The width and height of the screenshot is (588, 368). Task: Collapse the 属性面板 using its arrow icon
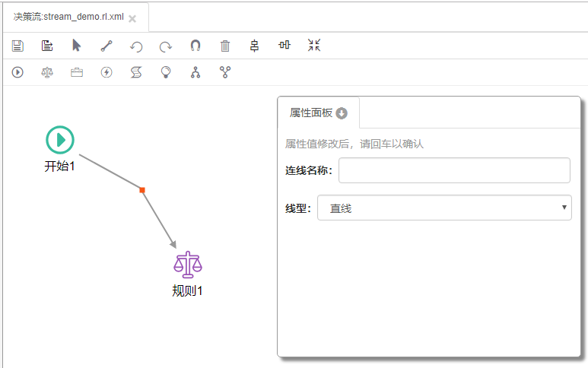click(x=342, y=113)
